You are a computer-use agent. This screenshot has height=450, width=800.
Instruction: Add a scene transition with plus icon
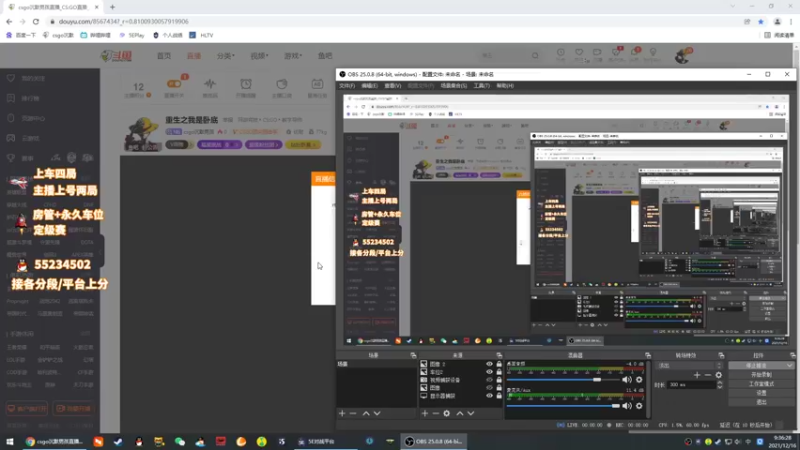(697, 375)
